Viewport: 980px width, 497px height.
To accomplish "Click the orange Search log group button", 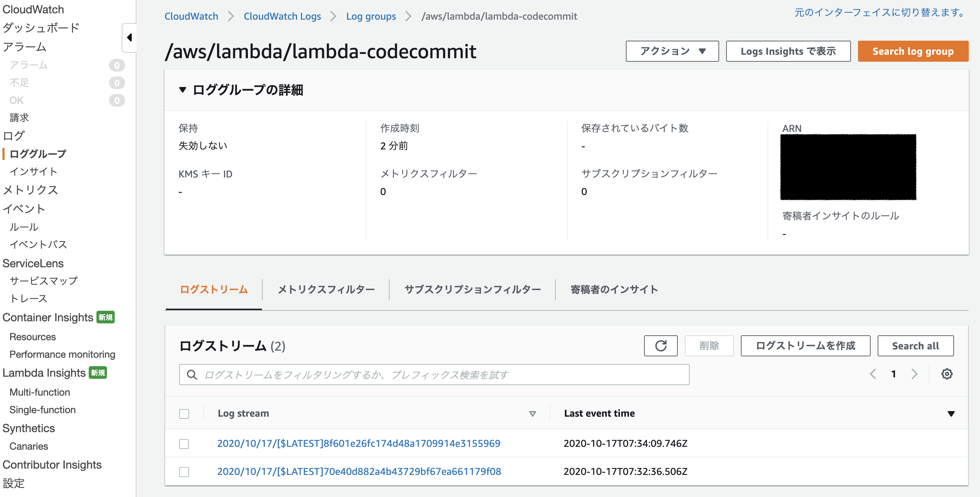I will point(913,51).
